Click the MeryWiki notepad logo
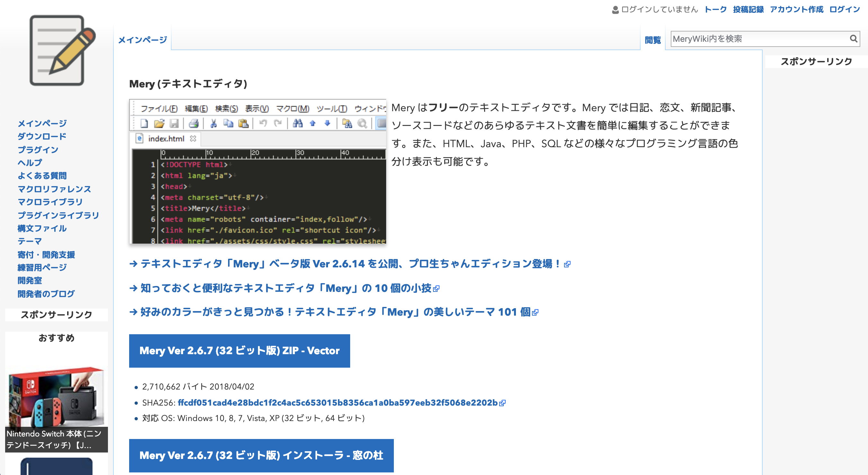 tap(62, 50)
